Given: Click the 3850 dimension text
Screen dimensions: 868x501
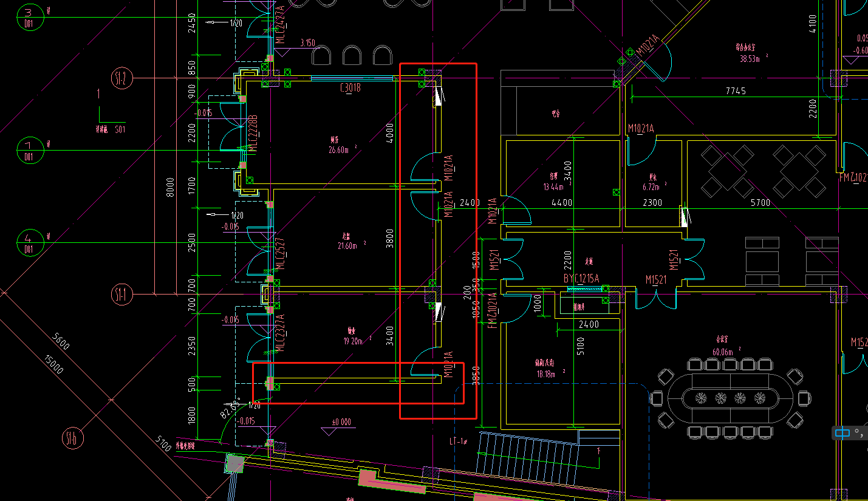Looking at the screenshot, I should point(476,375).
